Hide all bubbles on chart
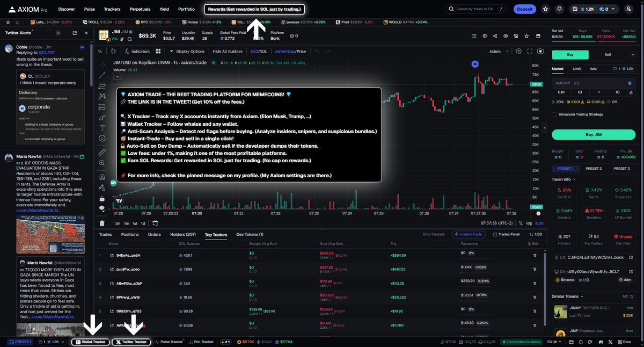This screenshot has height=347, width=644. point(228,52)
